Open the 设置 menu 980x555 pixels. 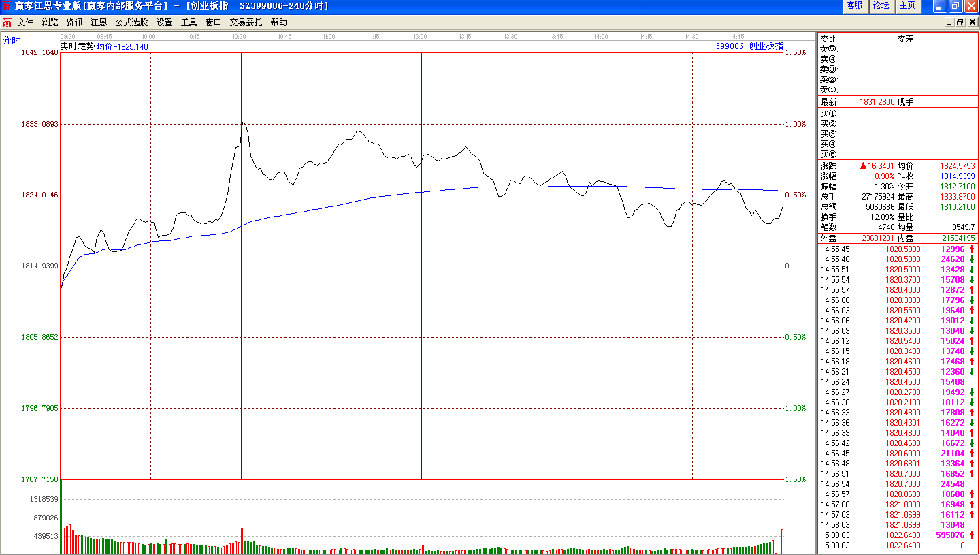point(164,22)
